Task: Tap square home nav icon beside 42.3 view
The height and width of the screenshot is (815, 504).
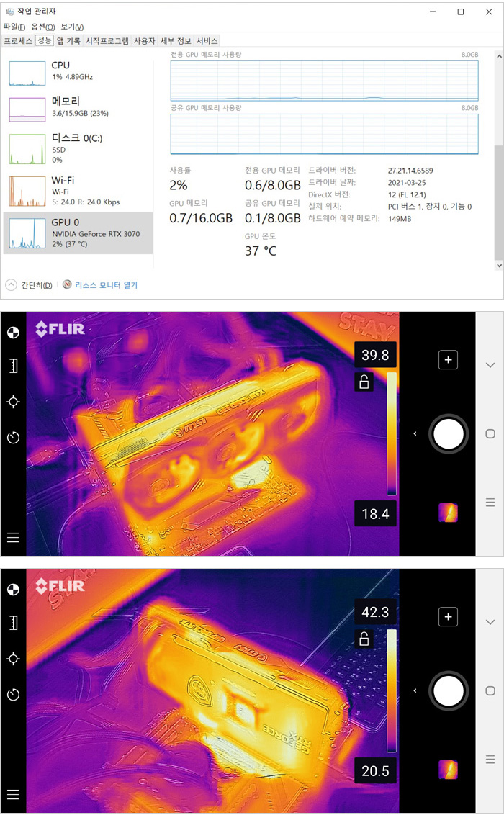Action: coord(490,690)
